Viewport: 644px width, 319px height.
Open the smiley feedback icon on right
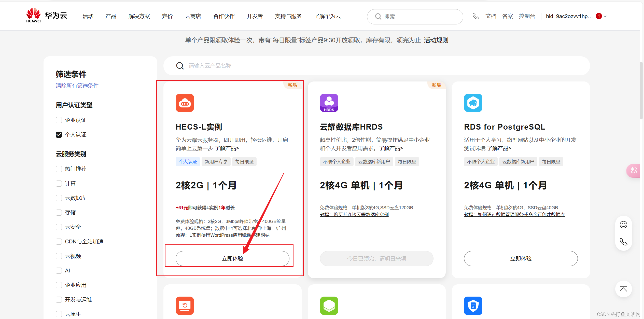tap(623, 225)
